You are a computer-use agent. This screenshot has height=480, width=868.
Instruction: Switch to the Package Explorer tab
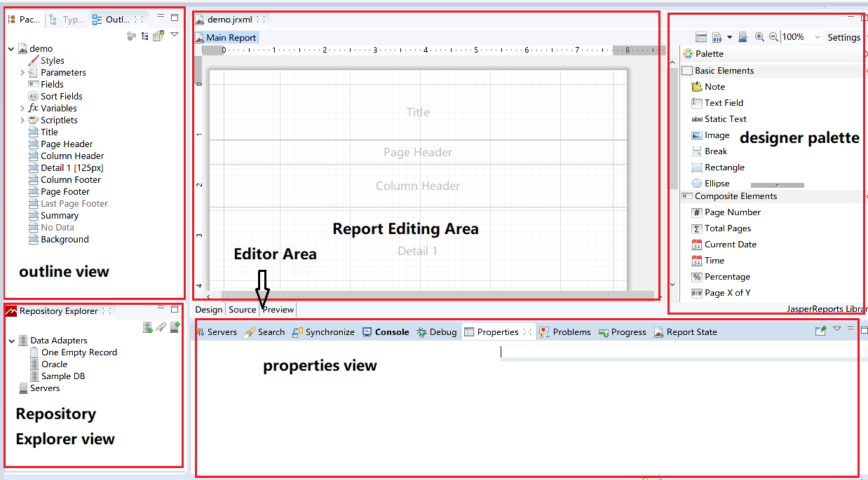coord(24,20)
